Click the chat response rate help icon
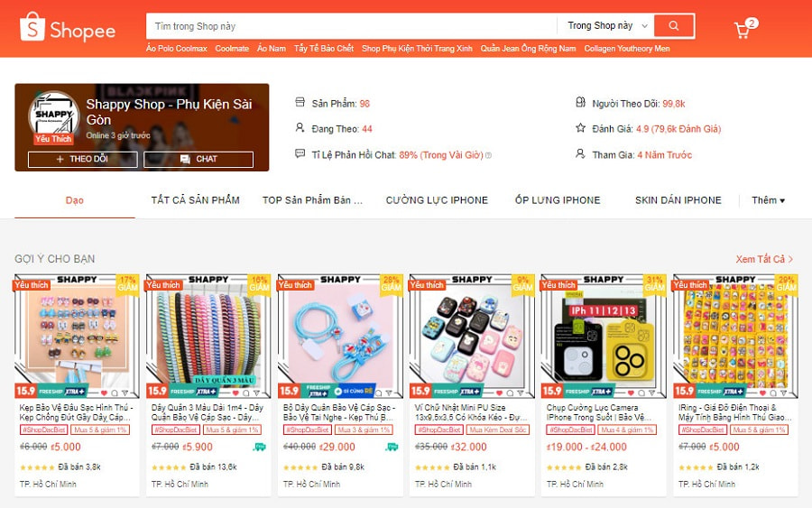Viewport: 812px width, 508px height. click(x=488, y=155)
